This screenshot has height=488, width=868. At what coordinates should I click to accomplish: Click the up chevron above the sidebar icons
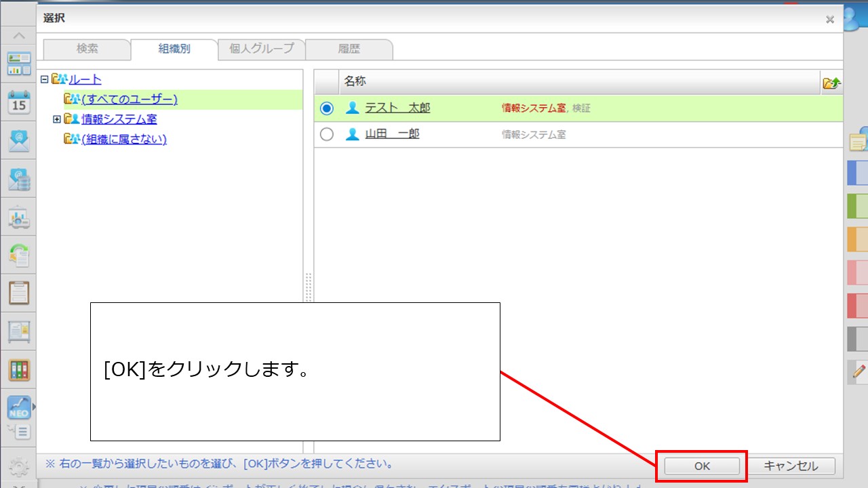point(19,37)
